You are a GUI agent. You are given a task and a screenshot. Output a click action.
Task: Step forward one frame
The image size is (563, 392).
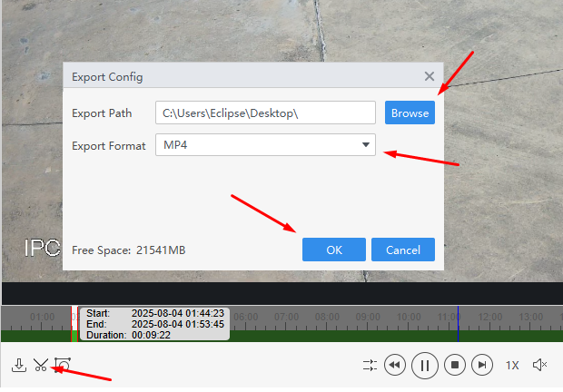click(482, 365)
